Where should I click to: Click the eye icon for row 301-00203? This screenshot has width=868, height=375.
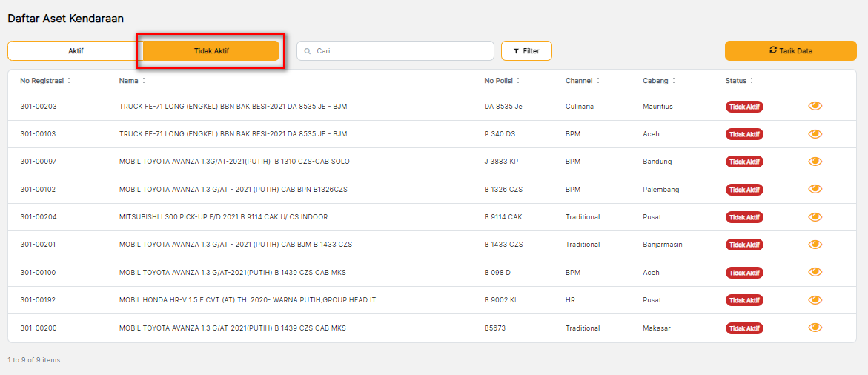(815, 107)
